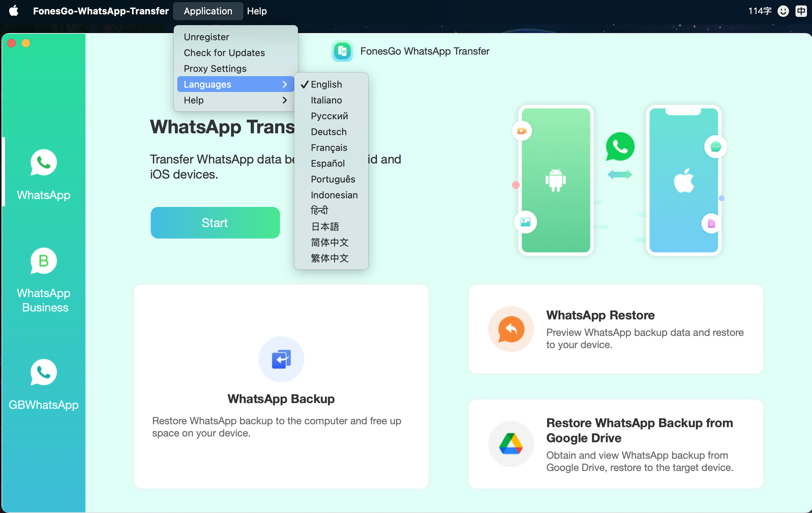
Task: Click the Android phone illustration
Action: click(556, 180)
